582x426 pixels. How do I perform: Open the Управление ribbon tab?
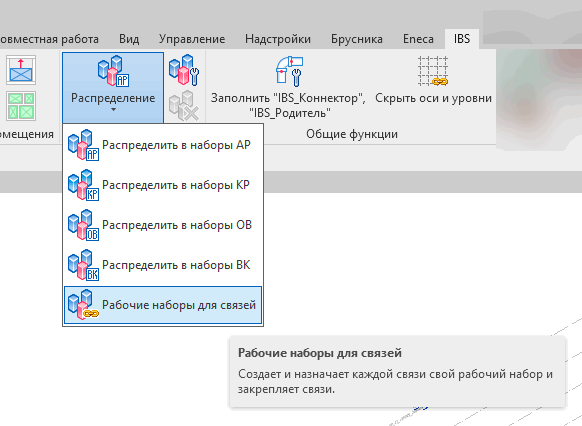click(192, 39)
